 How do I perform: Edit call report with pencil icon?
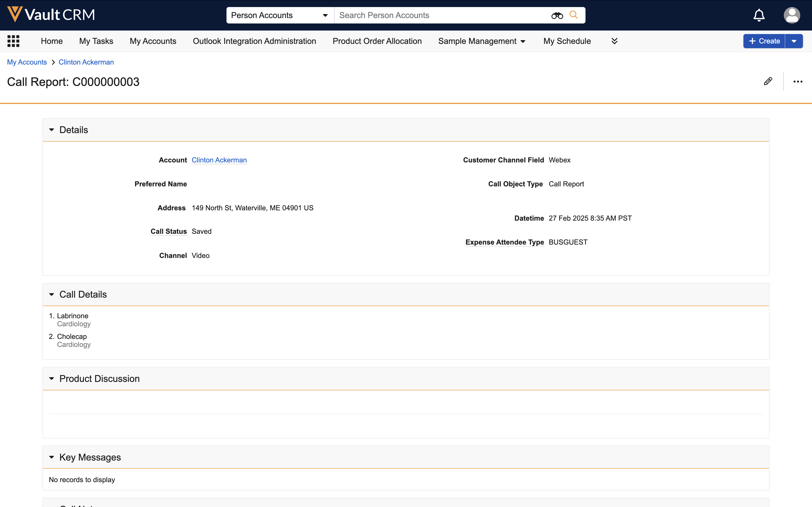pos(768,81)
